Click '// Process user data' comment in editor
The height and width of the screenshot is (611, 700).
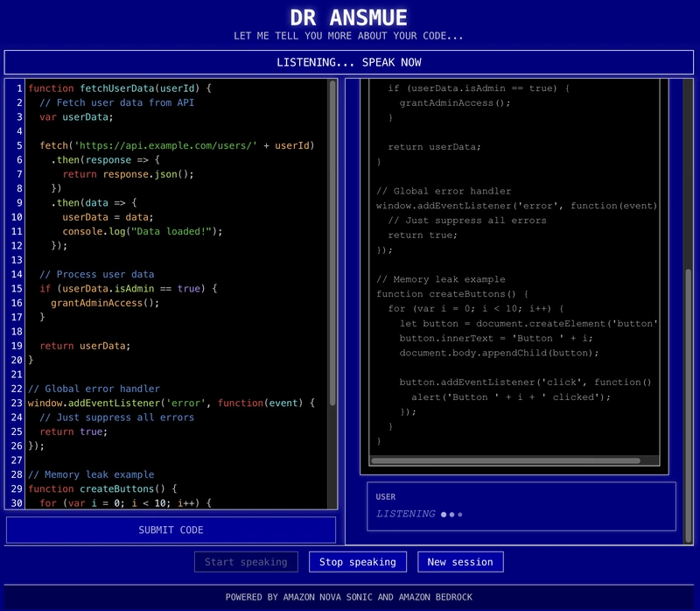(97, 274)
